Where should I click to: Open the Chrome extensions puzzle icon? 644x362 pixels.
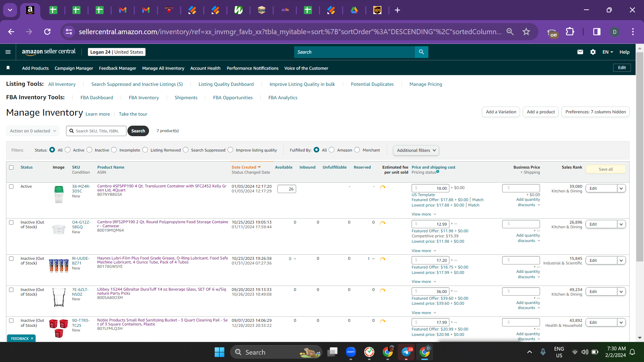[570, 32]
